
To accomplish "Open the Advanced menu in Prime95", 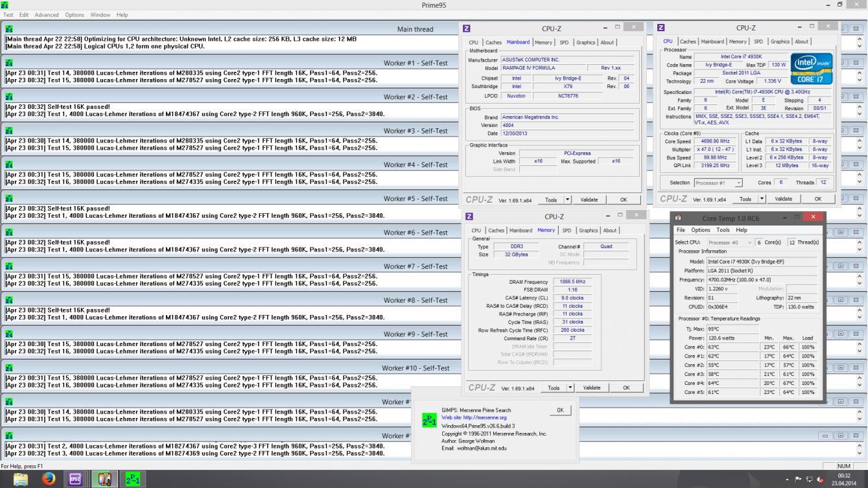I will 46,14.
